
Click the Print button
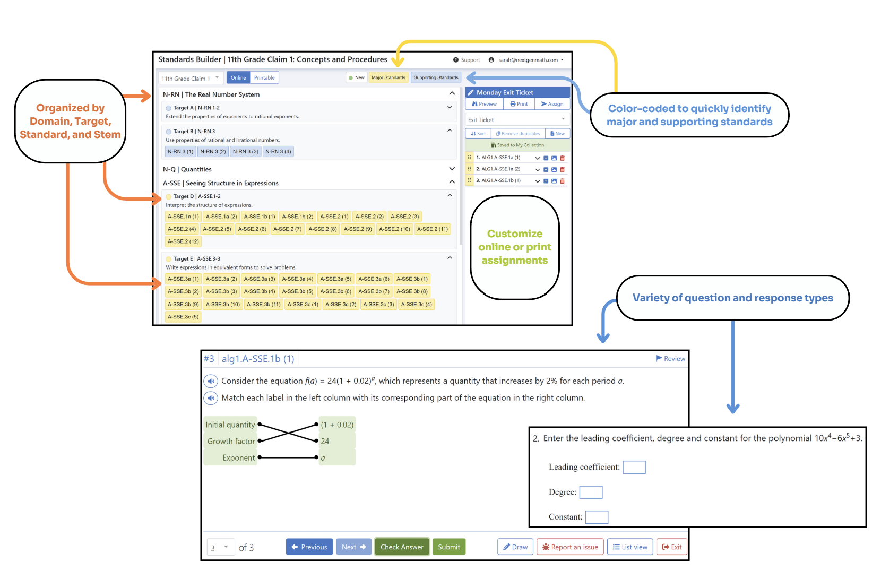[x=519, y=104]
